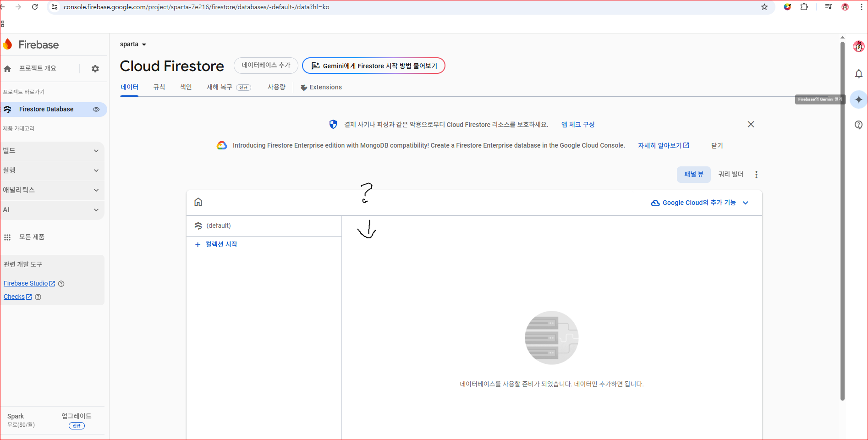Click the App Check shield icon
The height and width of the screenshot is (440, 868).
click(333, 124)
